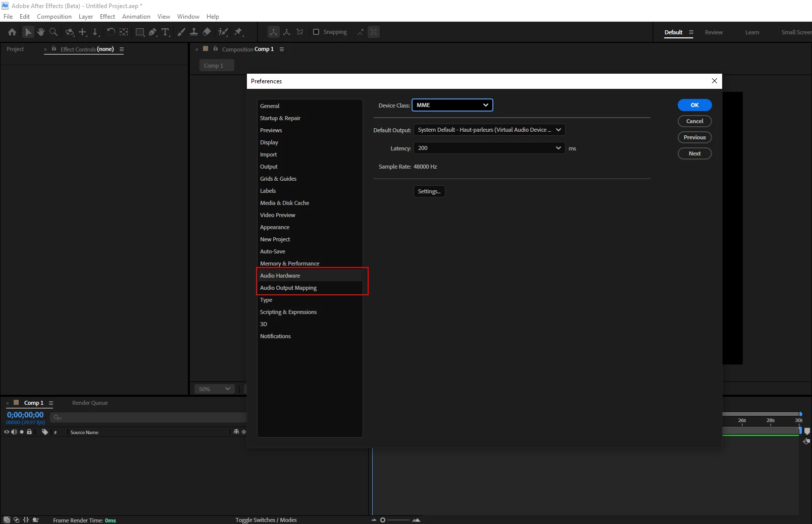The height and width of the screenshot is (524, 812).
Task: Click OK in Preferences dialog
Action: point(695,105)
